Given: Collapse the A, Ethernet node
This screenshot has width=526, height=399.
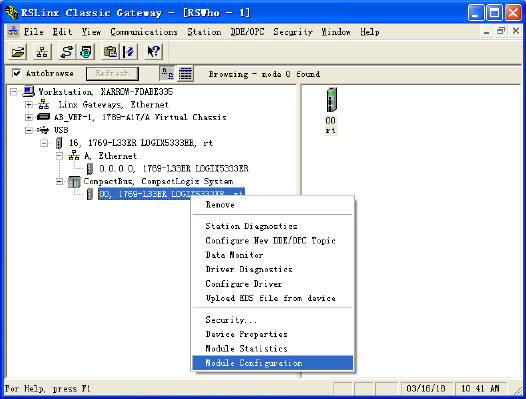Looking at the screenshot, I should (x=59, y=156).
